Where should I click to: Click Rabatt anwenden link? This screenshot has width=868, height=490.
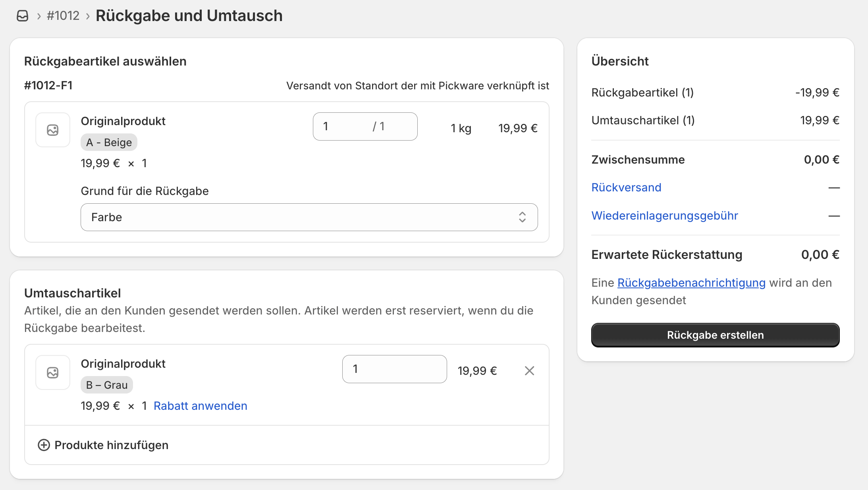(200, 406)
